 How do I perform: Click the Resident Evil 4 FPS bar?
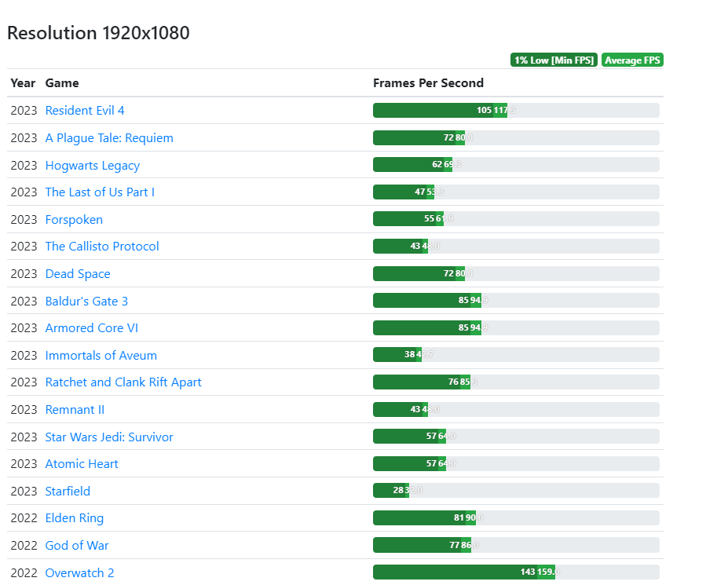(516, 111)
